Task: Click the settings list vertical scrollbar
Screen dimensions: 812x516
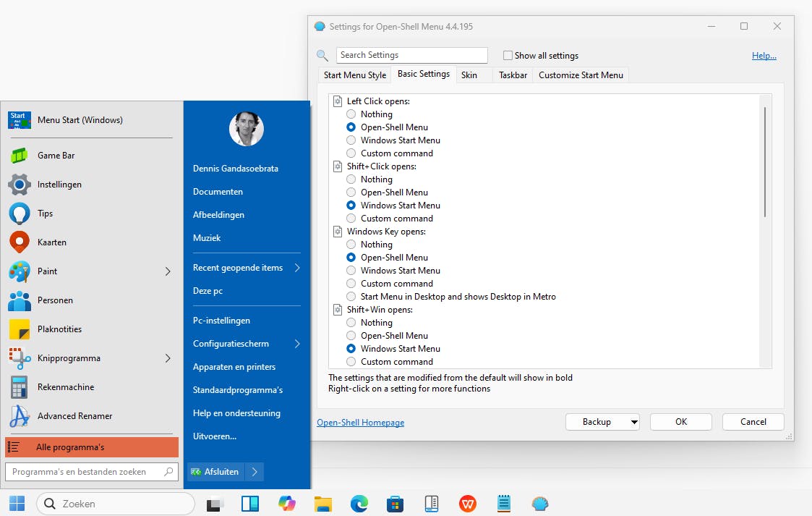Action: click(x=765, y=162)
